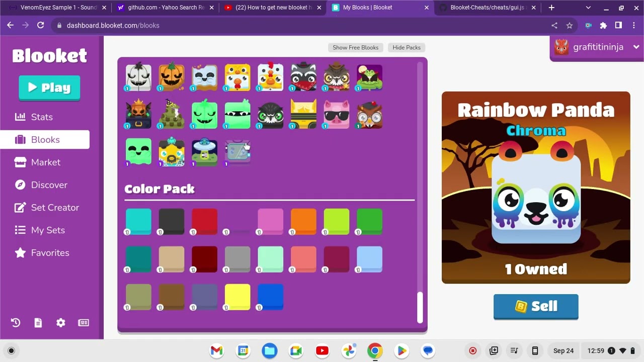Open the Chrome tab search chevron

coord(589,8)
